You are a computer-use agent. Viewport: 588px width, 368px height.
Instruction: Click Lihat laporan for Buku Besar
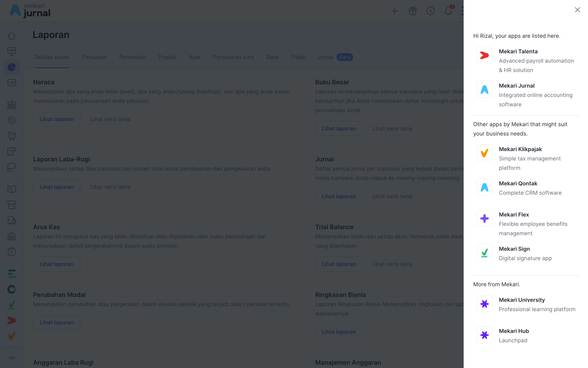(x=339, y=129)
